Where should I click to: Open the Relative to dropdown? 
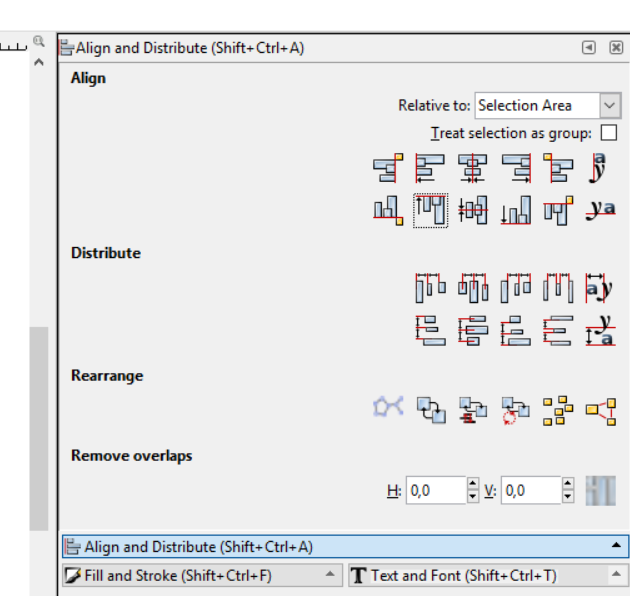610,106
